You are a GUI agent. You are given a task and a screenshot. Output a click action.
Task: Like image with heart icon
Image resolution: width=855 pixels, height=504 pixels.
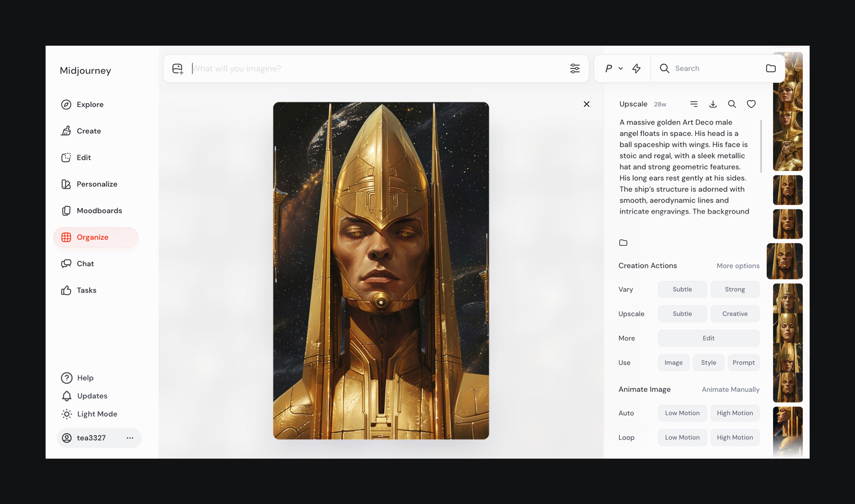click(x=751, y=104)
